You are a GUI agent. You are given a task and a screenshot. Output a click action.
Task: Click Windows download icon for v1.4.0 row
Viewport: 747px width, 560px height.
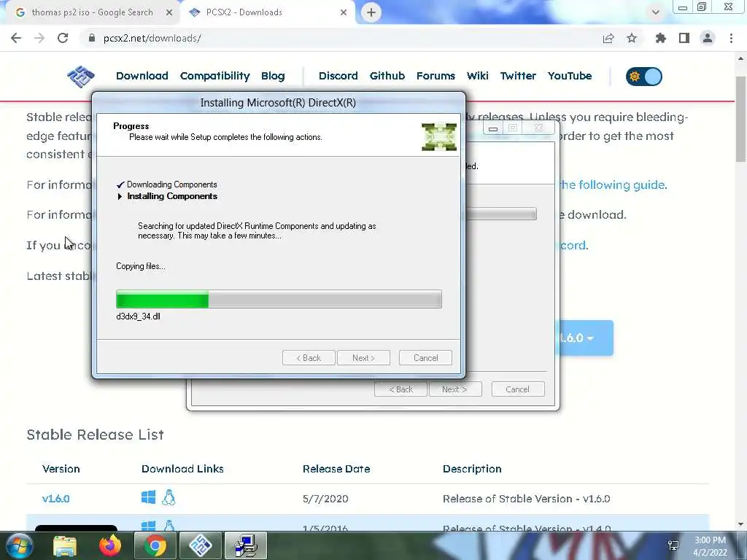tap(148, 526)
